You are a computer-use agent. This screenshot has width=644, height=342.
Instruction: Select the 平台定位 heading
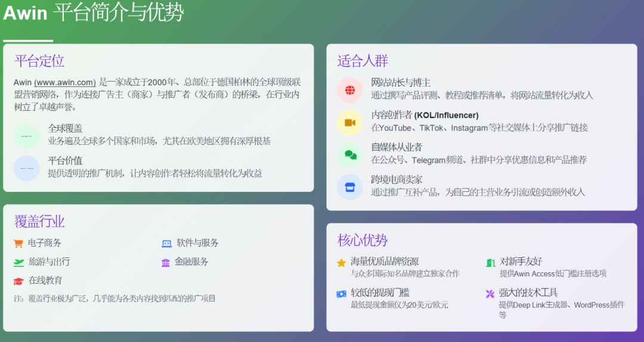(39, 61)
